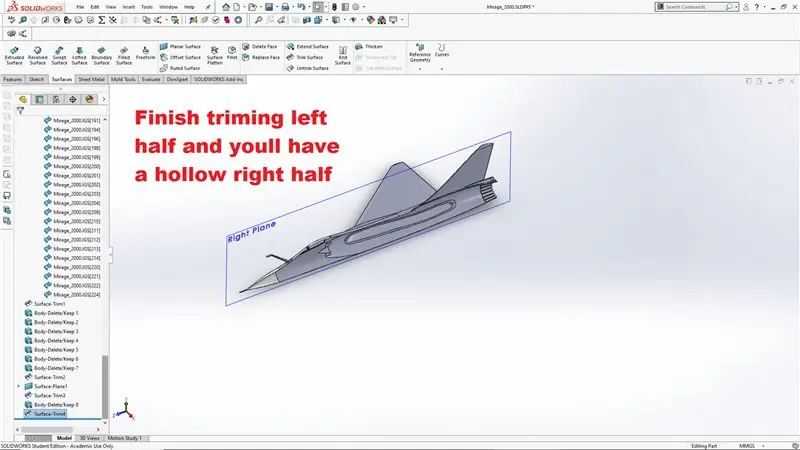Click the MMGS units status entry
This screenshot has width=800, height=450.
pos(747,446)
